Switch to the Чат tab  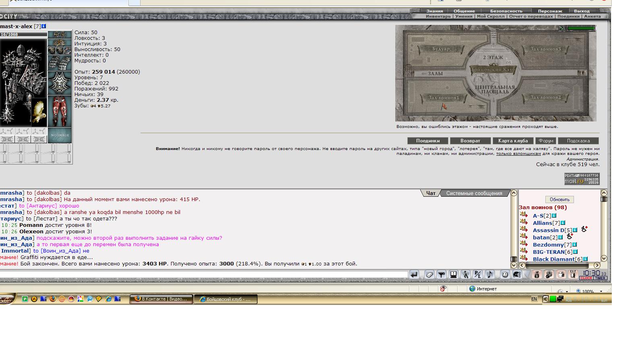point(431,193)
